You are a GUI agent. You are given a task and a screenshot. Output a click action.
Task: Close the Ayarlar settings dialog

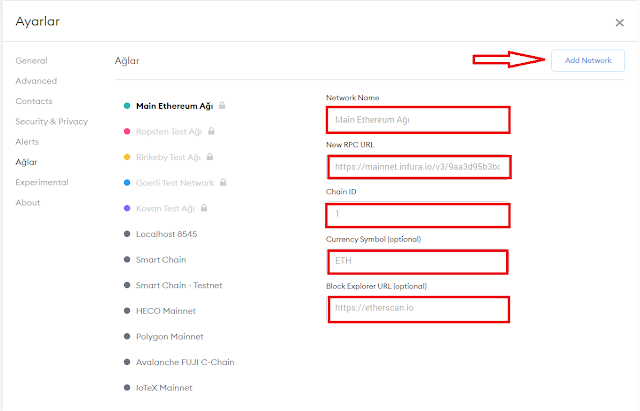point(619,22)
